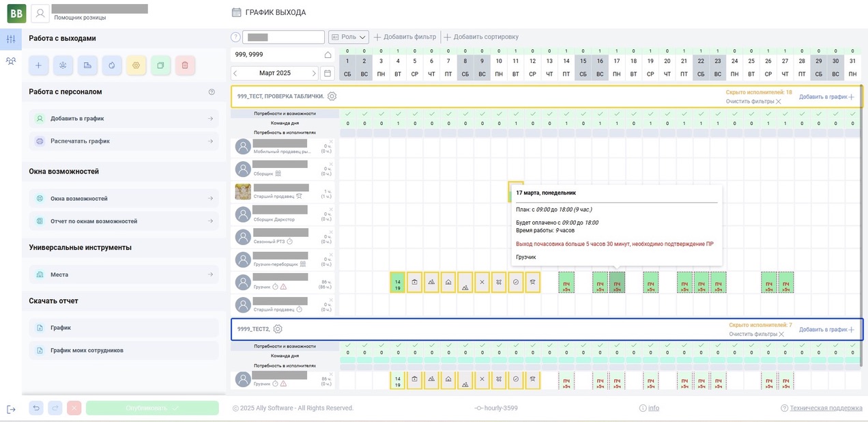Click the logout icon at bottom left
The image size is (868, 422).
11,409
